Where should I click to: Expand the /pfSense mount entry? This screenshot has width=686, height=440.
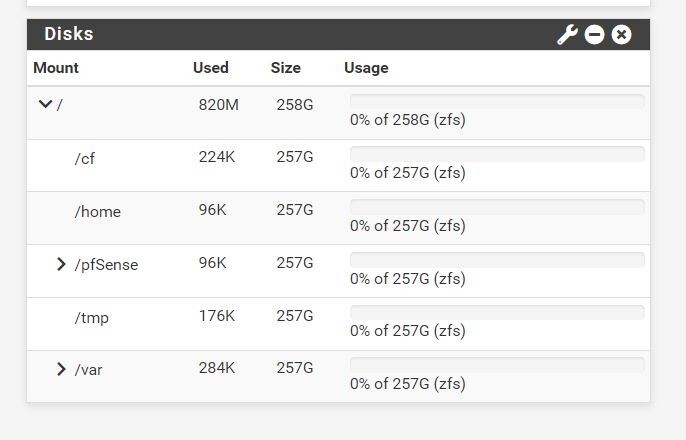pyautogui.click(x=62, y=264)
